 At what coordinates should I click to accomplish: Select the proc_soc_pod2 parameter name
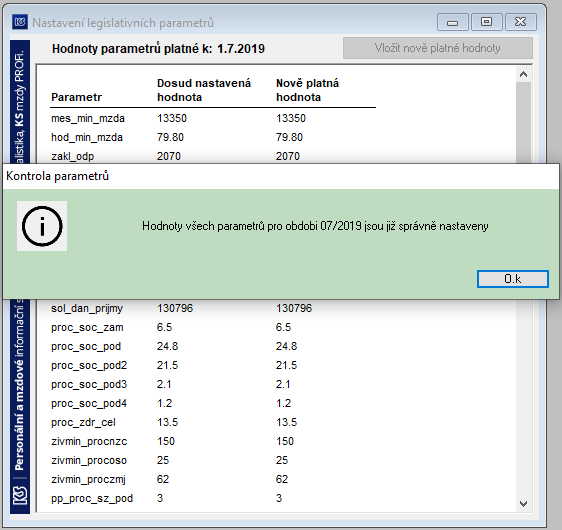(x=89, y=365)
